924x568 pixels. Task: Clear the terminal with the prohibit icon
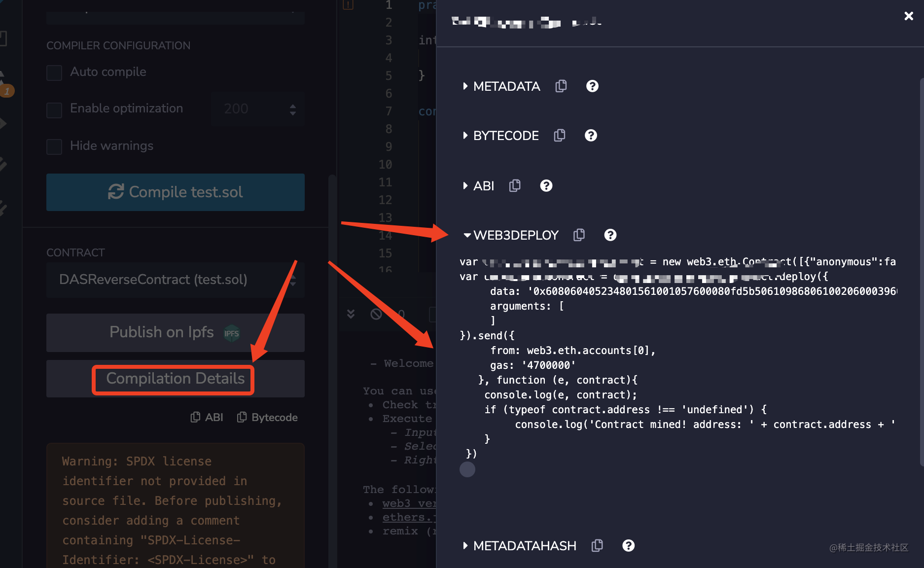coord(376,314)
